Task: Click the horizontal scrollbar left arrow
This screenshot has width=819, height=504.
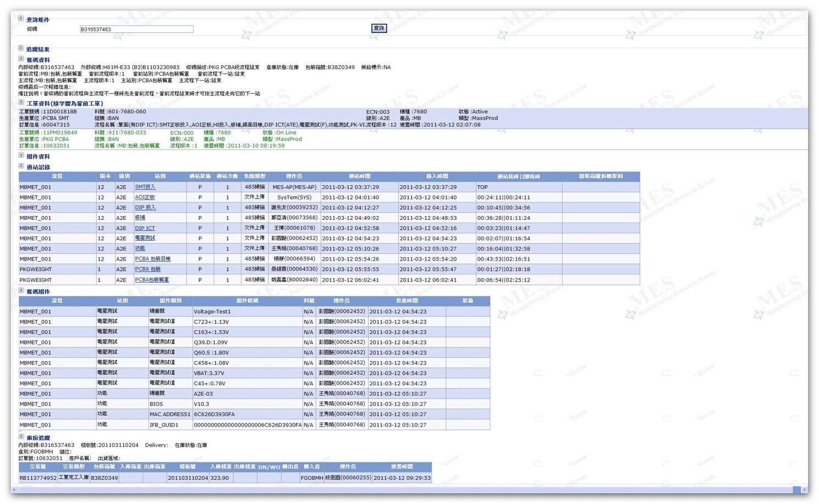Action: tap(15, 490)
